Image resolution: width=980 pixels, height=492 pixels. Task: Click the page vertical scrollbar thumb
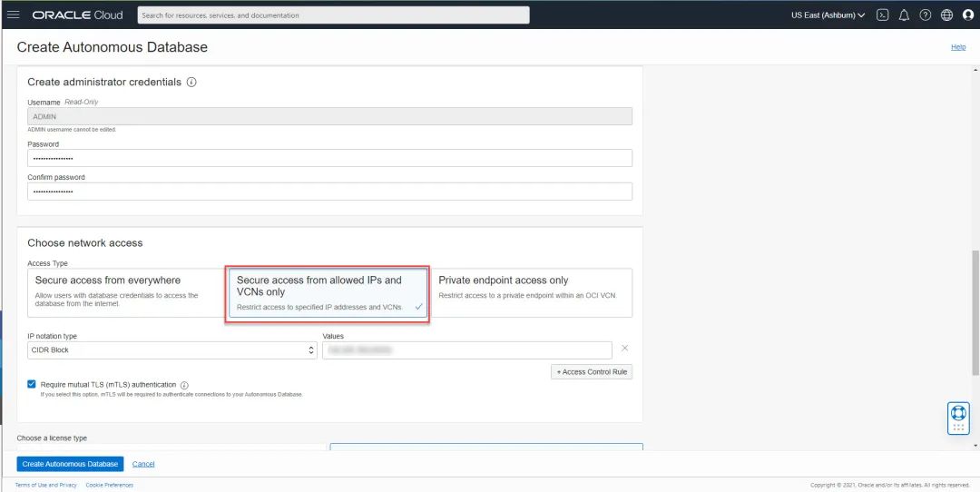pos(975,312)
